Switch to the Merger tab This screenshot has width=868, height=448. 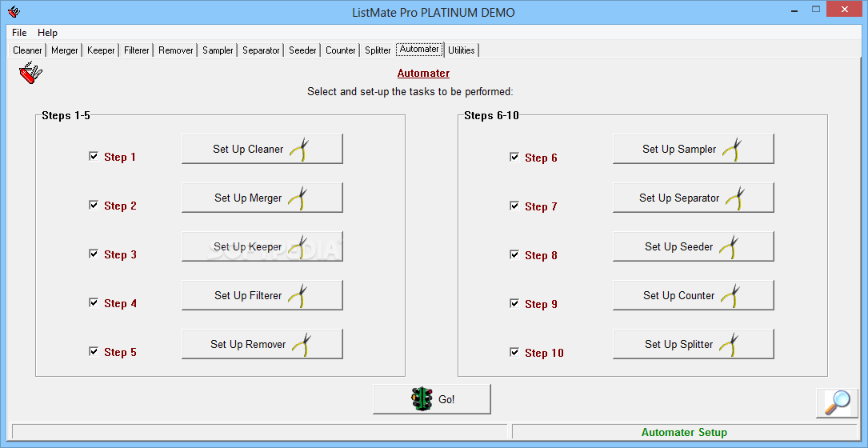coord(65,50)
